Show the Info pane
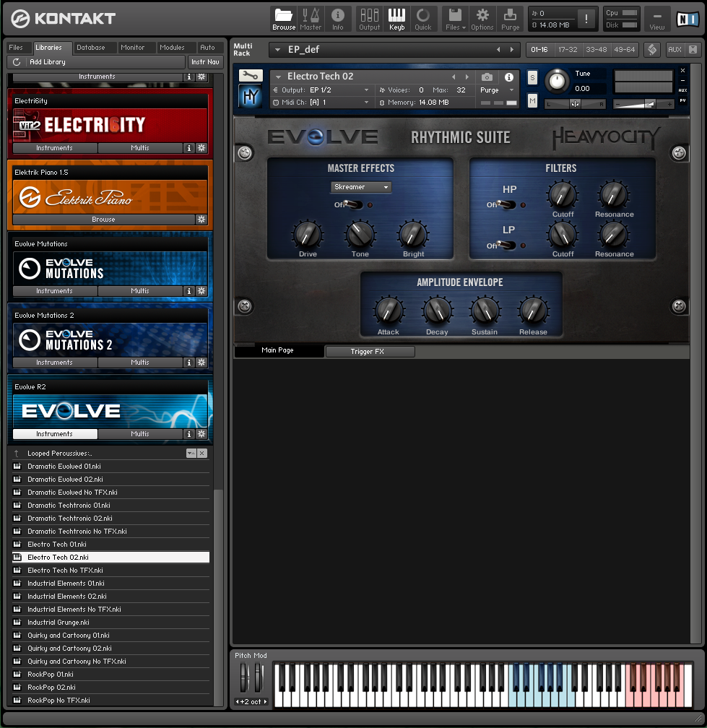The height and width of the screenshot is (728, 707). 337,19
